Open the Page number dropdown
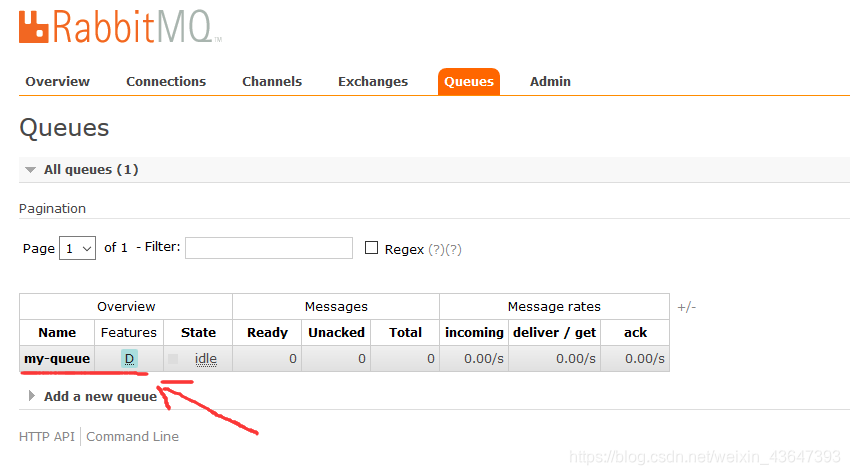This screenshot has height=475, width=850. (78, 248)
